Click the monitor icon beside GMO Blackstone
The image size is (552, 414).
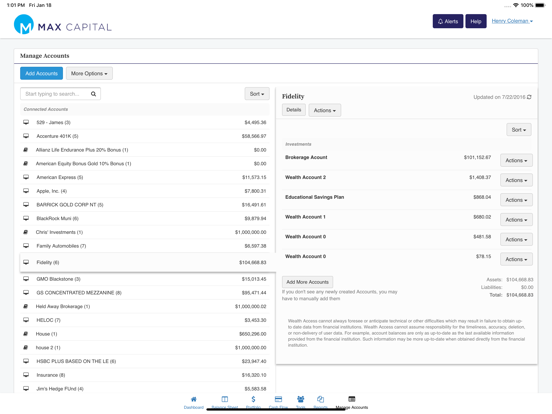pyautogui.click(x=26, y=279)
